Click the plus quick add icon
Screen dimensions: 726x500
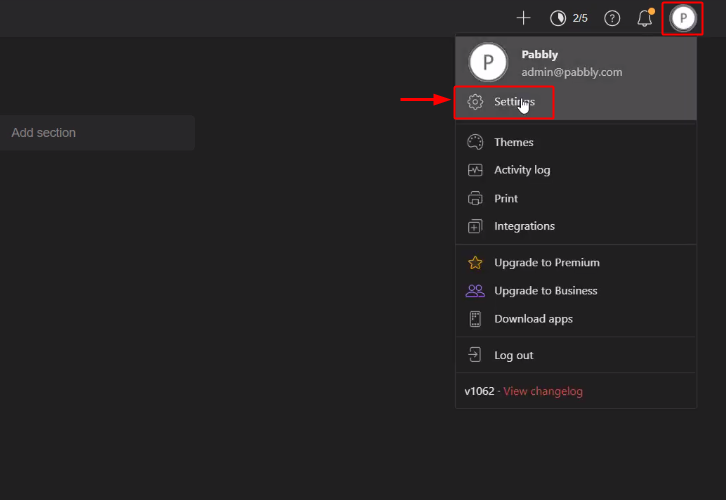point(523,18)
